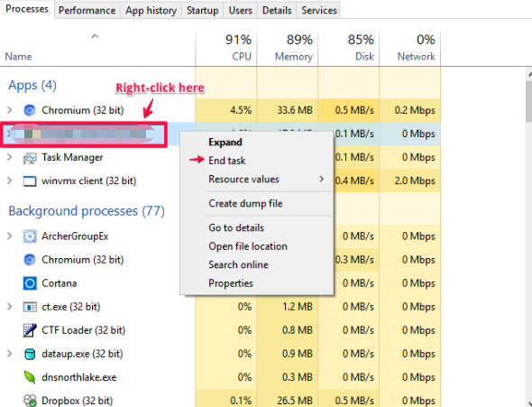
Task: Click ct.exe's 1.2 MB memory value
Action: click(298, 307)
